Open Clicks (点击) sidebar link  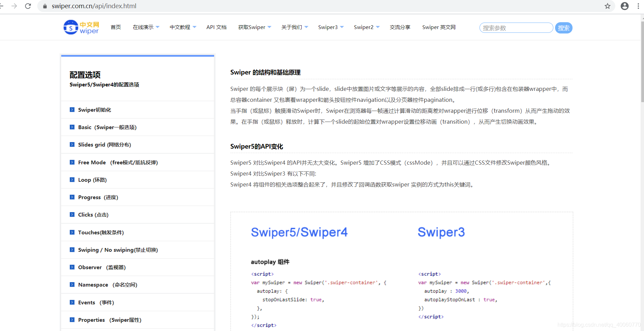(93, 215)
